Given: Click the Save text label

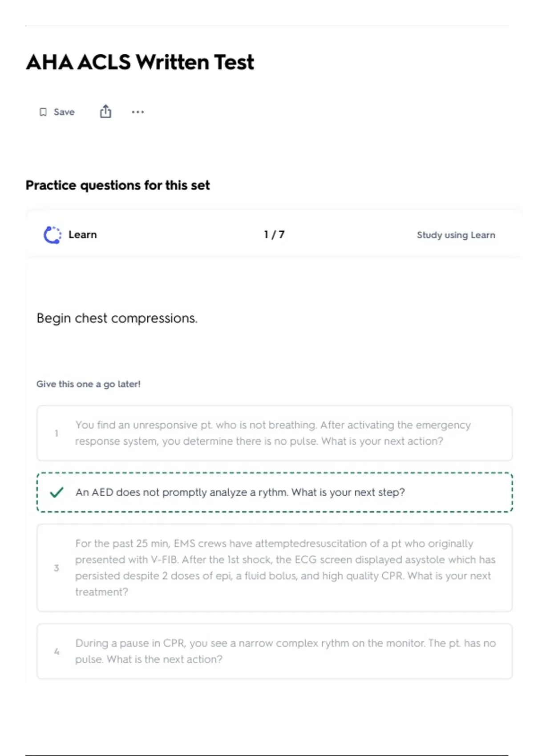Looking at the screenshot, I should pos(64,112).
